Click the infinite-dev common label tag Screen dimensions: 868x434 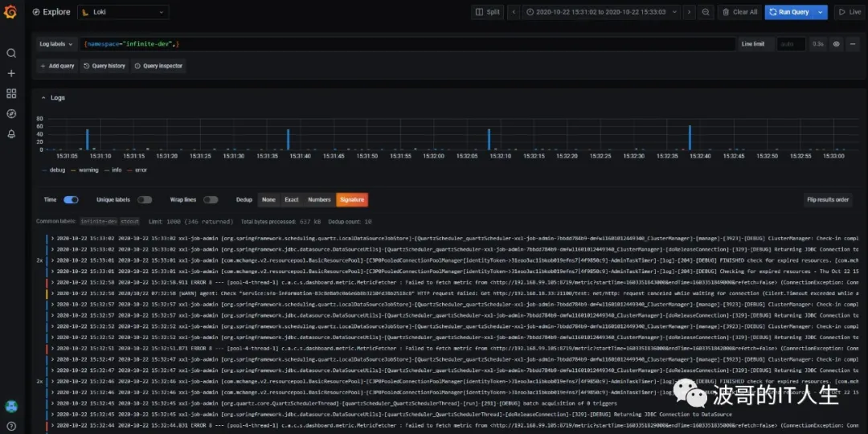(x=99, y=222)
